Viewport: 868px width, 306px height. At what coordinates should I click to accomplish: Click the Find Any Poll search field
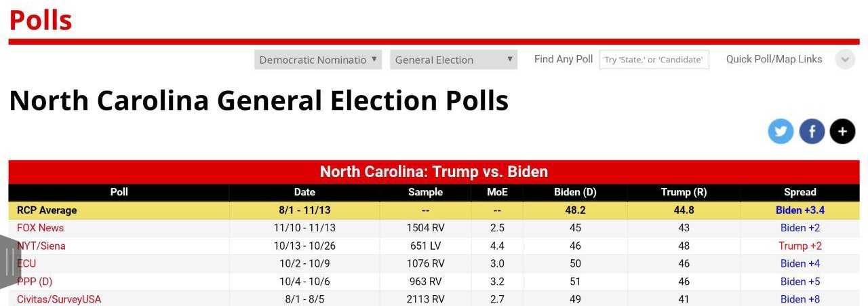pyautogui.click(x=654, y=60)
